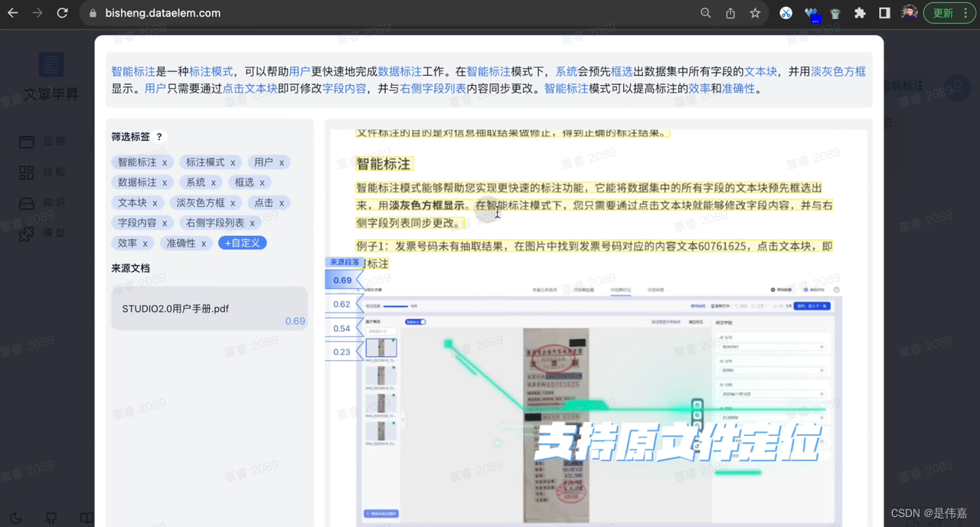Screen dimensions: 980x527
Task: Expand the 0.62 source segment marker
Action: click(341, 304)
